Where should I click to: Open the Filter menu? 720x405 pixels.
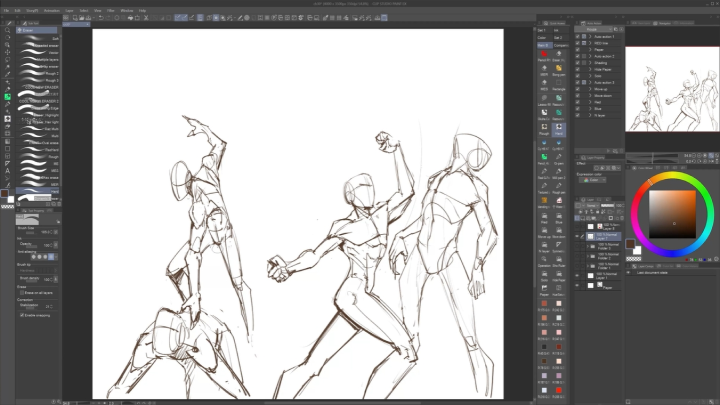[x=111, y=10]
